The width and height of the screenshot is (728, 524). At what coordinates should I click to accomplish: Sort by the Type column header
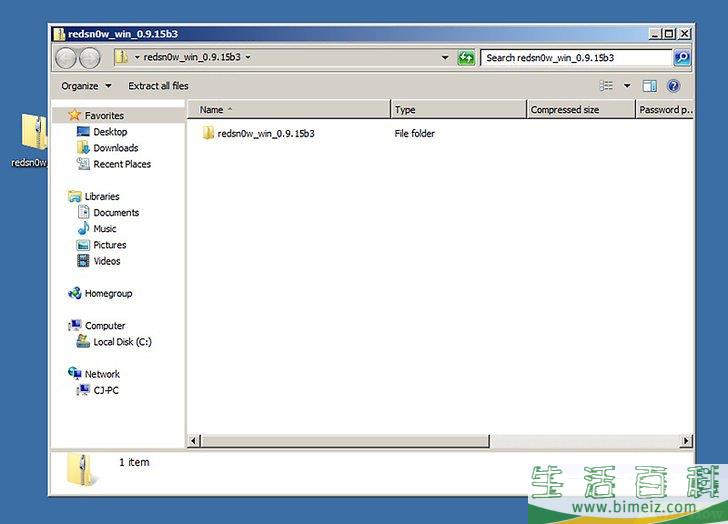click(x=459, y=110)
